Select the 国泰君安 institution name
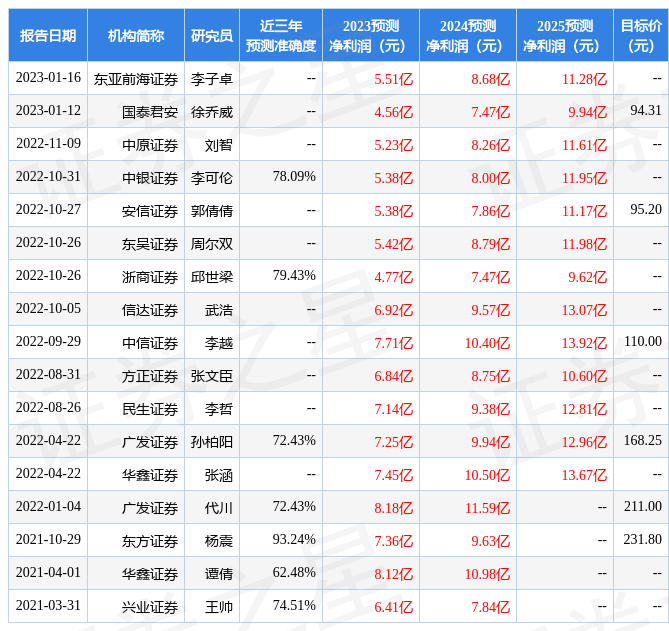Image resolution: width=669 pixels, height=631 pixels. [150, 112]
